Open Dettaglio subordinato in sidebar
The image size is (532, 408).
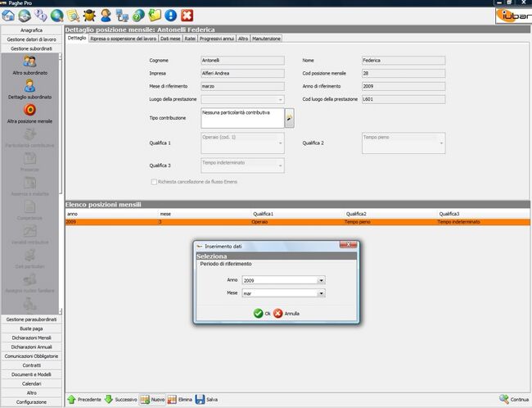(x=30, y=89)
